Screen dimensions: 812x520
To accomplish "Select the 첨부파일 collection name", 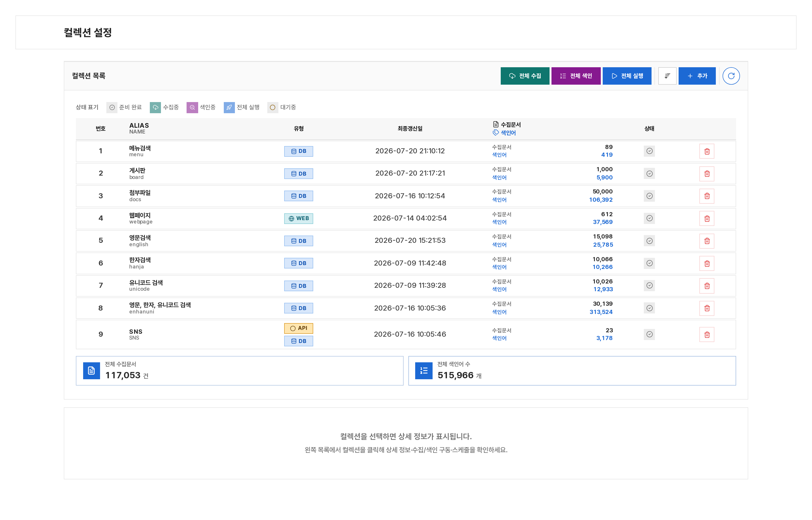I will [140, 193].
